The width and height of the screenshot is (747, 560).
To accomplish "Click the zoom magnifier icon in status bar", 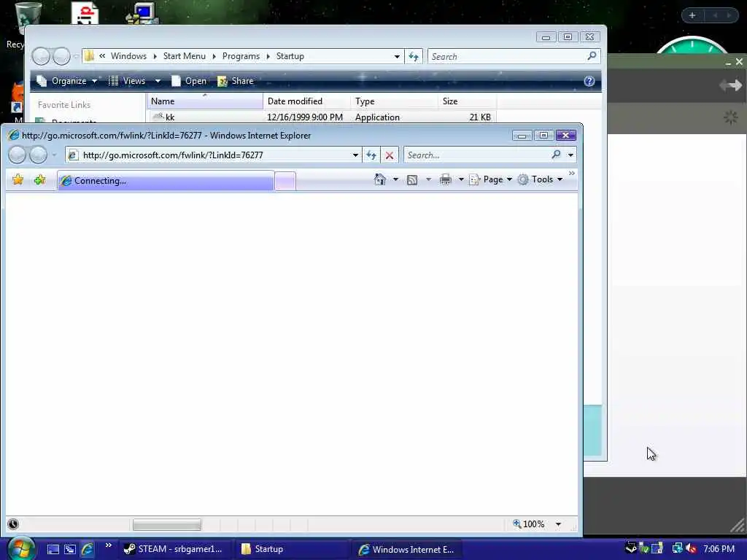I will pos(517,524).
